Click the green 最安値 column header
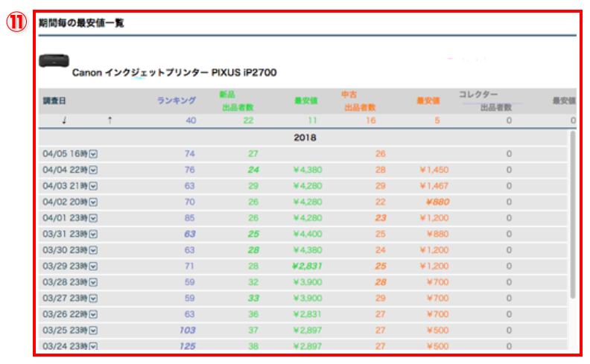 click(306, 100)
